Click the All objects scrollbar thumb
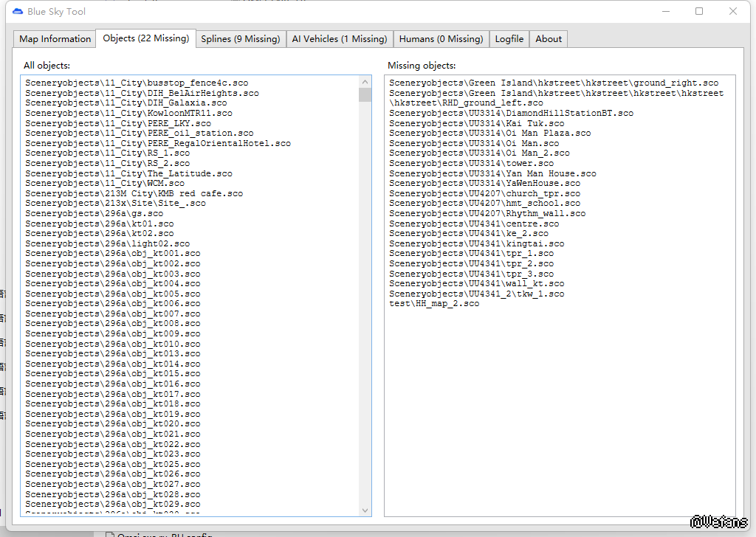 365,94
